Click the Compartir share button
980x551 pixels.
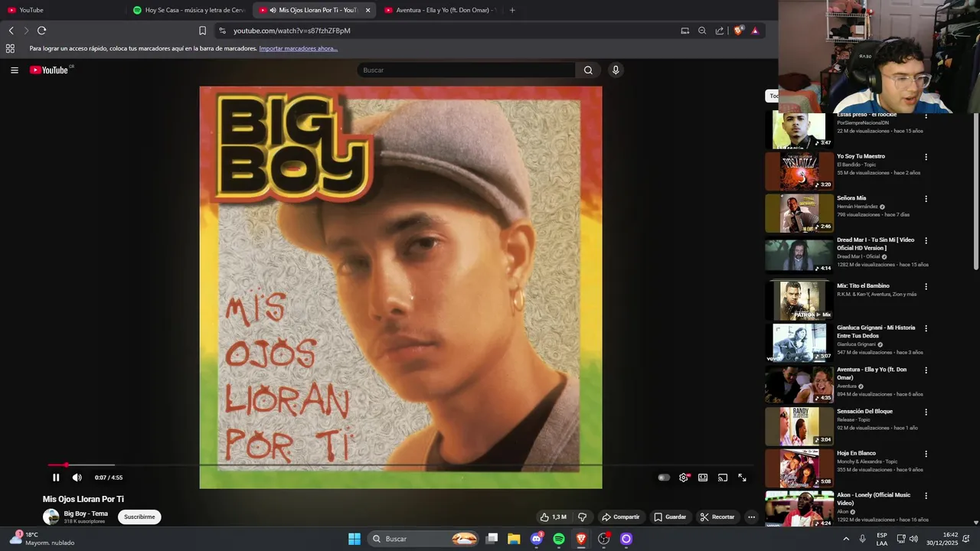pyautogui.click(x=620, y=517)
